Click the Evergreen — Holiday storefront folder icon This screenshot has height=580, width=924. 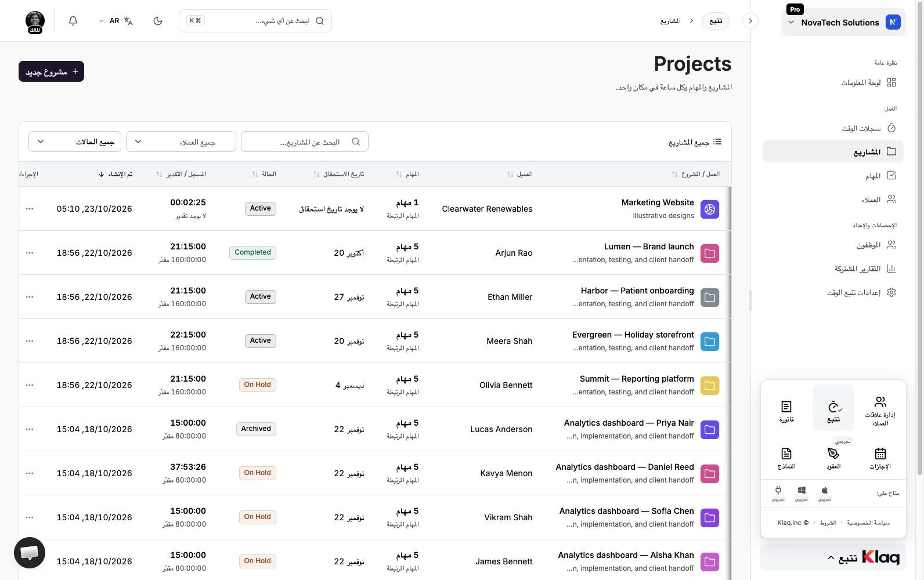point(710,341)
